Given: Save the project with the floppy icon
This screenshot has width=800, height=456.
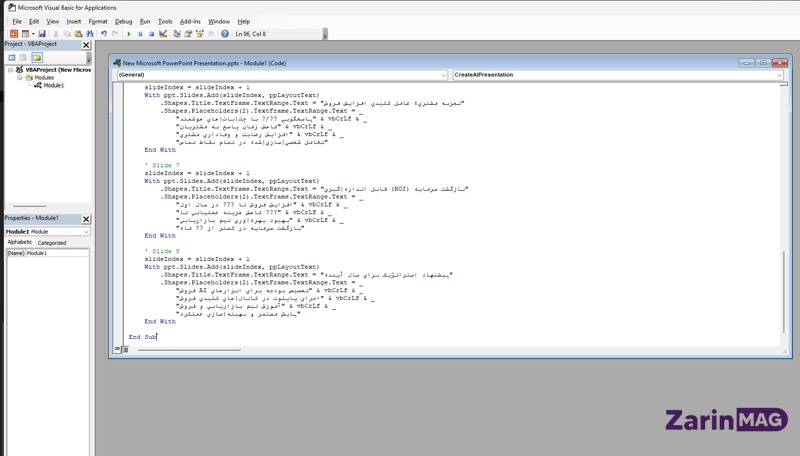Looking at the screenshot, I should (42, 34).
